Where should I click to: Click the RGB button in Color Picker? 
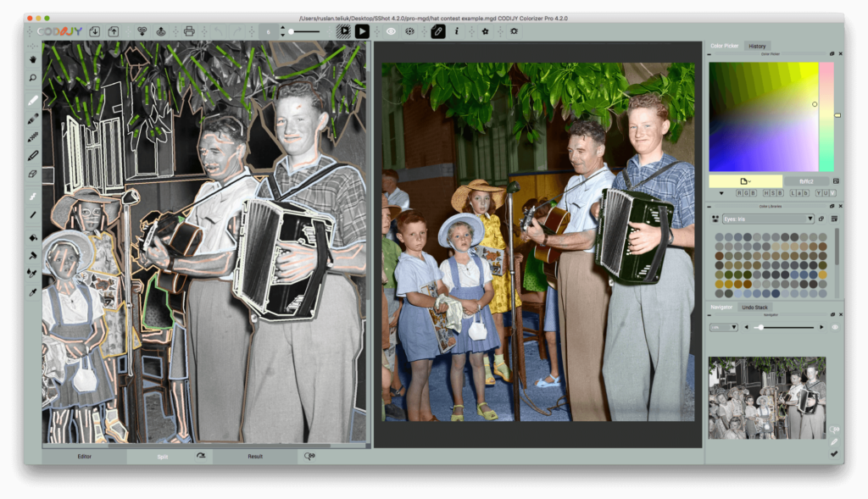[x=746, y=193]
